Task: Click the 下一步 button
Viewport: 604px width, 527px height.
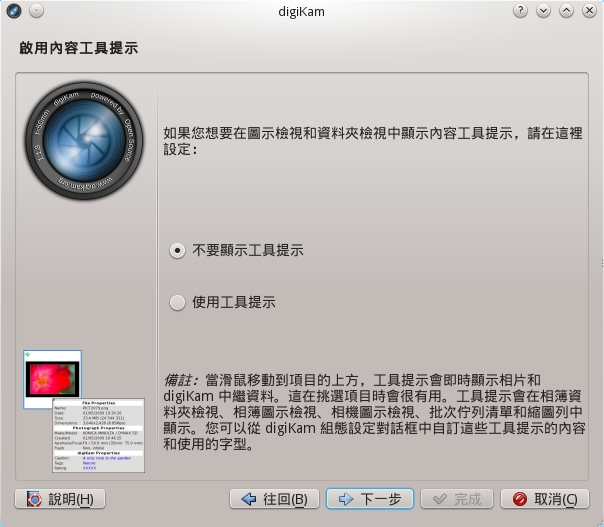Action: point(370,499)
